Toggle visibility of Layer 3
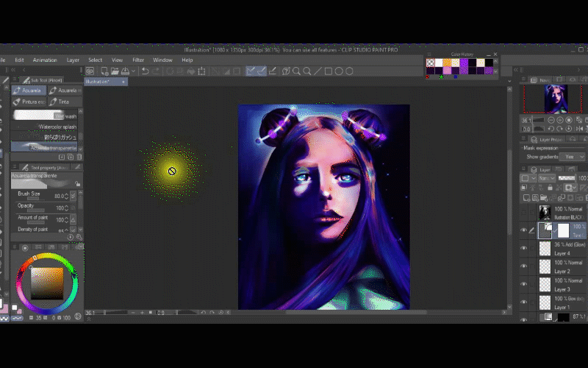This screenshot has height=368, width=588. [524, 285]
